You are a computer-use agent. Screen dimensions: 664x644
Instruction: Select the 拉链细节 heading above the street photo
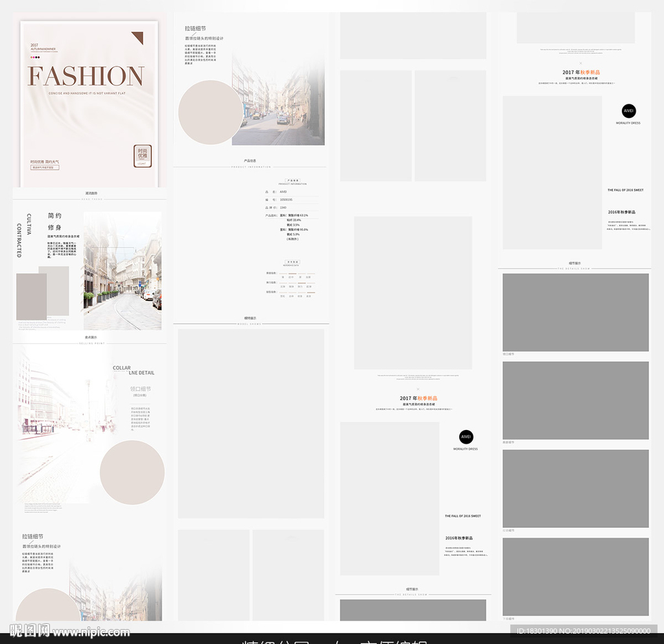pos(195,29)
